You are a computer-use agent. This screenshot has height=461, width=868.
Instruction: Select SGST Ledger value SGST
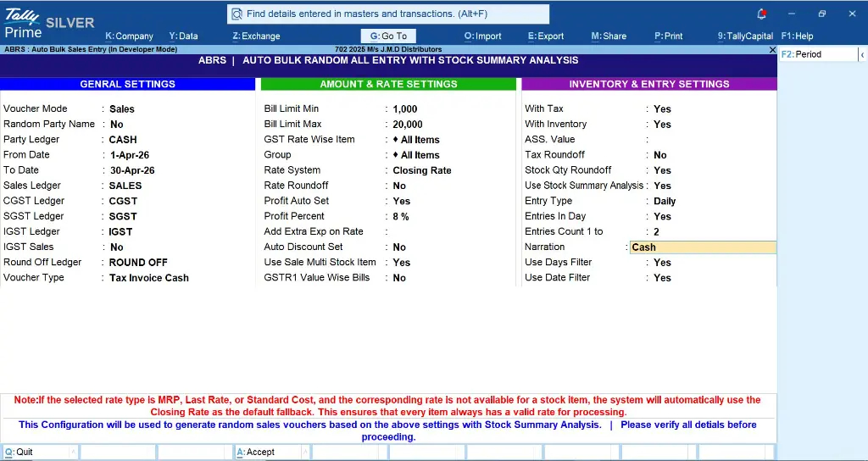click(123, 216)
